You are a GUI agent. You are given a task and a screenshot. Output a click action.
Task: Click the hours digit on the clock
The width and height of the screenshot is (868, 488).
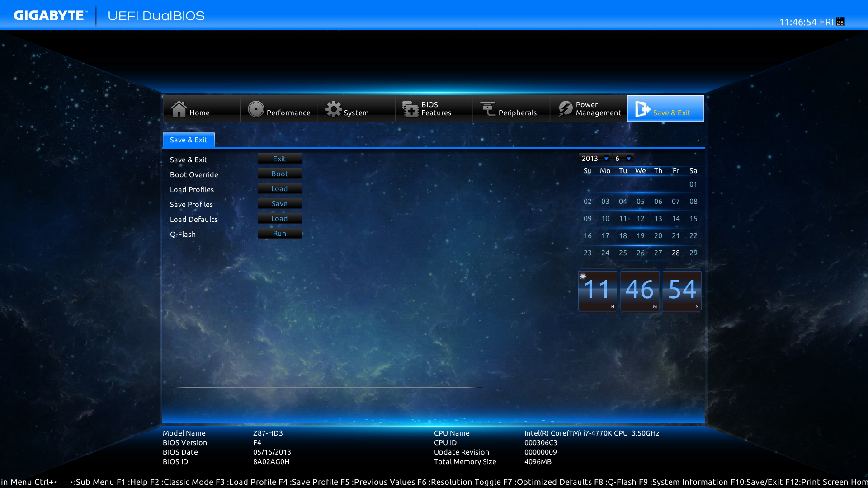(597, 291)
